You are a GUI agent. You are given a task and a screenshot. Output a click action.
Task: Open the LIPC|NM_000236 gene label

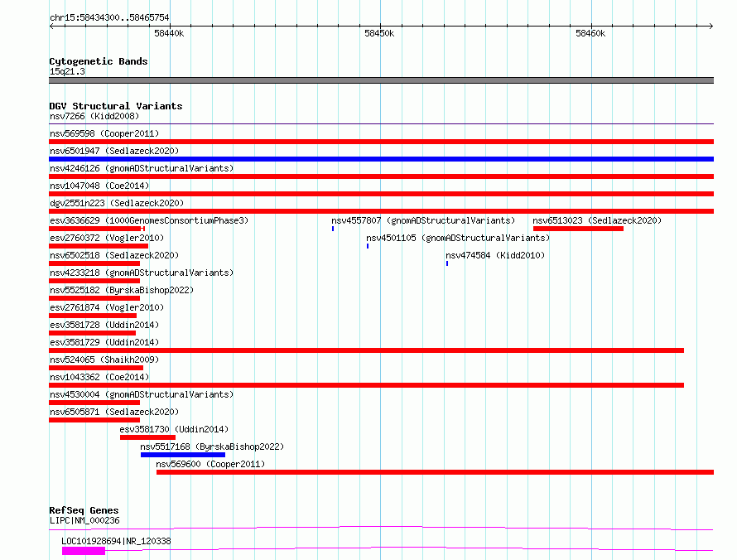click(84, 520)
